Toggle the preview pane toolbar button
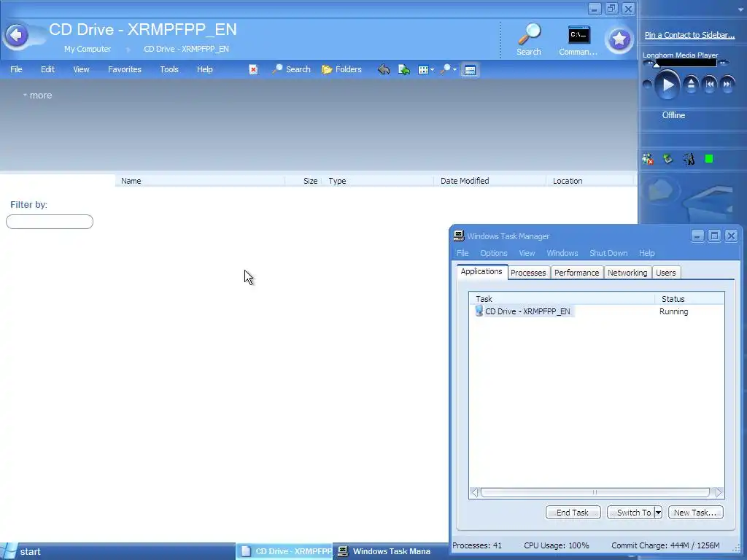Viewport: 747px width, 560px height. click(470, 70)
